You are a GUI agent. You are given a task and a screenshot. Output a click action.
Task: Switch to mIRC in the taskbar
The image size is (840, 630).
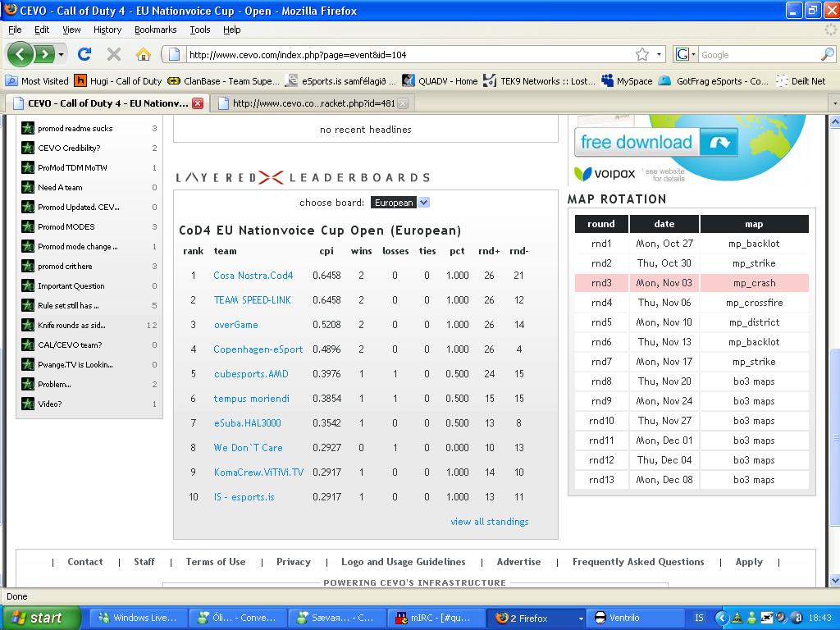click(436, 618)
